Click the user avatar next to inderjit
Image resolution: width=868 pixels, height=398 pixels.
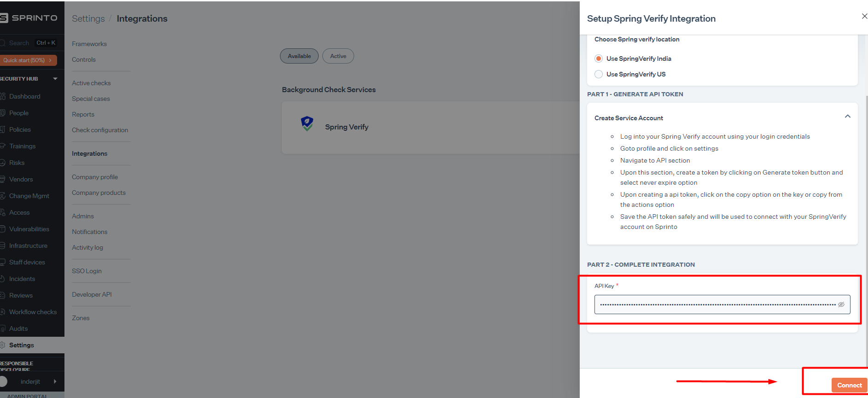click(x=4, y=381)
